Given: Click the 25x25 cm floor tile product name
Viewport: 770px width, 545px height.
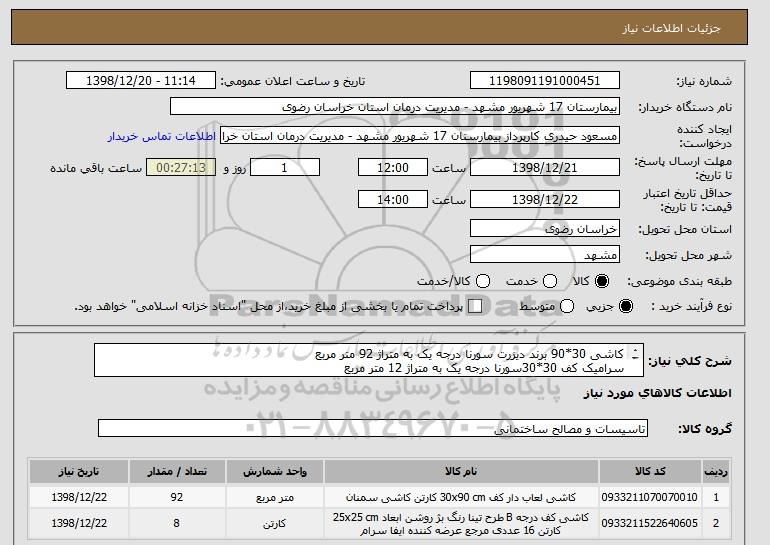Looking at the screenshot, I should click(x=461, y=523).
